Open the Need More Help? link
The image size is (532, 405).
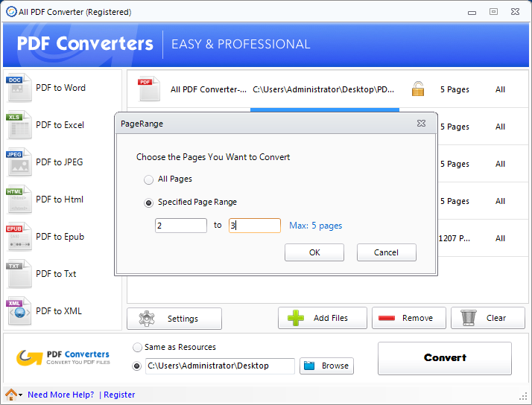(x=61, y=395)
